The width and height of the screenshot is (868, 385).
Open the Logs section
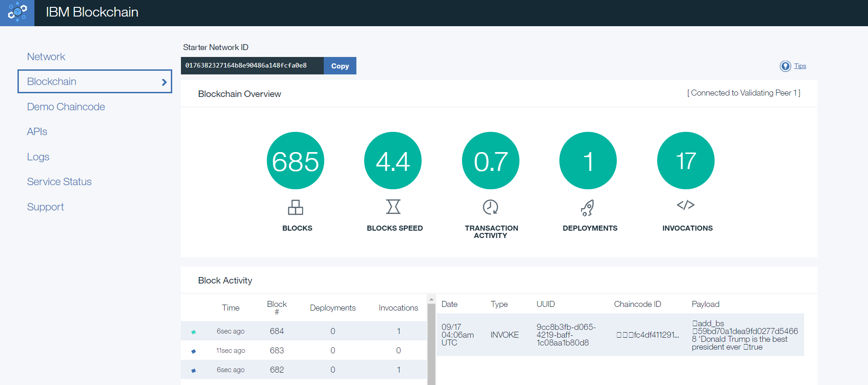38,157
